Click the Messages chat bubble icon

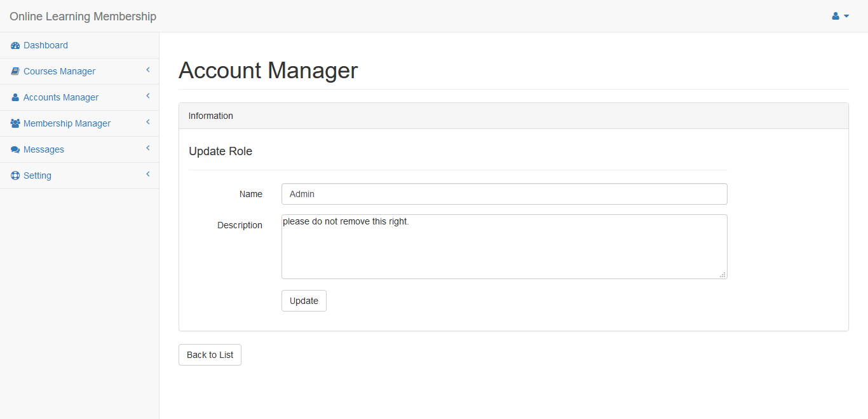(x=15, y=150)
